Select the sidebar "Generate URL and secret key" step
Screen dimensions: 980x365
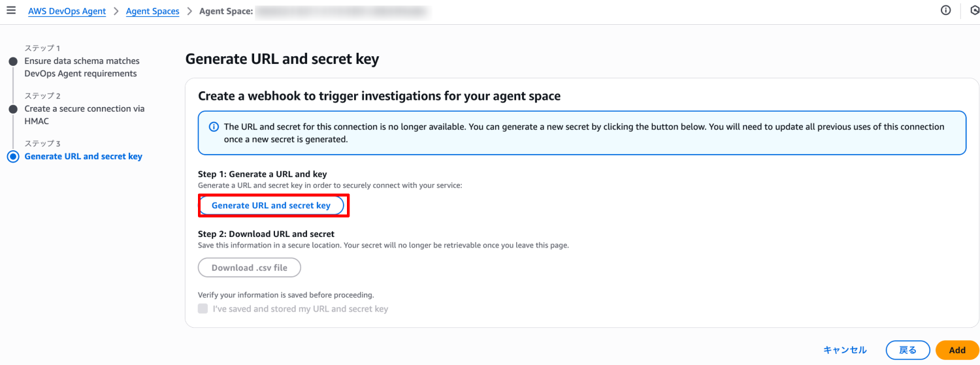coord(83,157)
